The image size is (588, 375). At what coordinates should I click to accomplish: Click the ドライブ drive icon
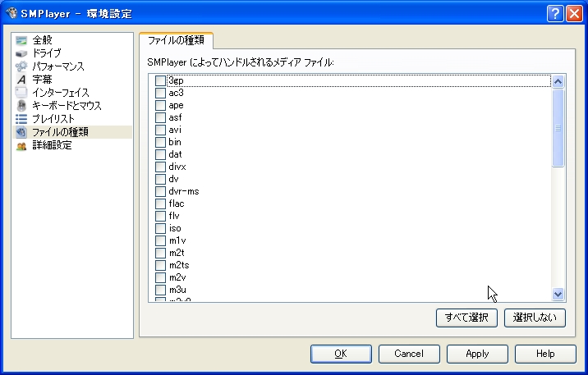coord(21,53)
